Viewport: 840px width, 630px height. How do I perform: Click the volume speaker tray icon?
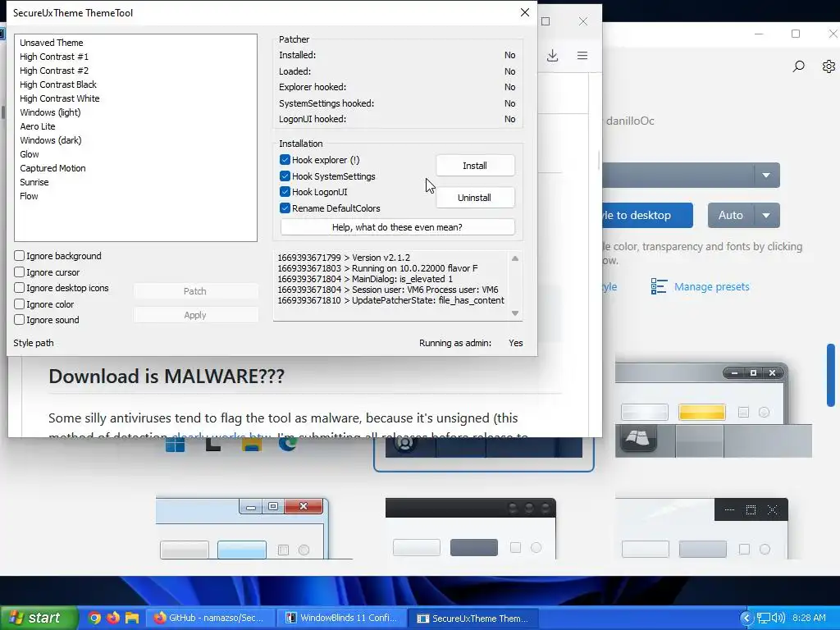coord(778,619)
